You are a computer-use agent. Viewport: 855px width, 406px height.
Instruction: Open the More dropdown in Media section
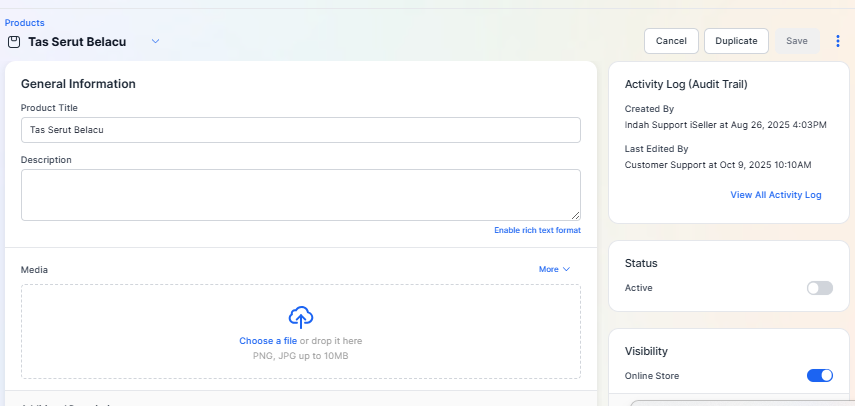(x=554, y=269)
